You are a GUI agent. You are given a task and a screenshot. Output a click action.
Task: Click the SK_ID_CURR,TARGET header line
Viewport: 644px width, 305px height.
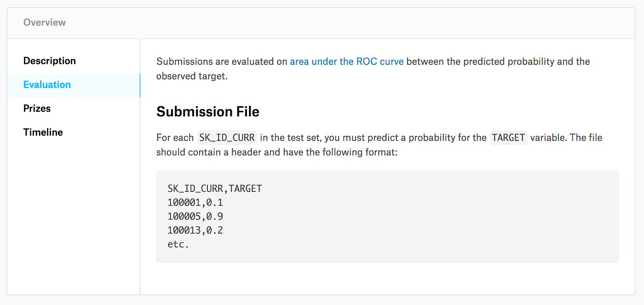coord(214,188)
